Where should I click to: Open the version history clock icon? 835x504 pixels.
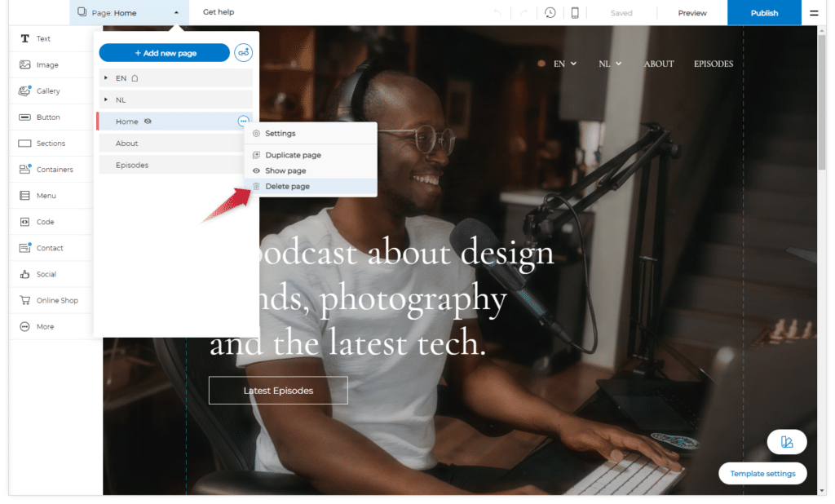(x=550, y=13)
